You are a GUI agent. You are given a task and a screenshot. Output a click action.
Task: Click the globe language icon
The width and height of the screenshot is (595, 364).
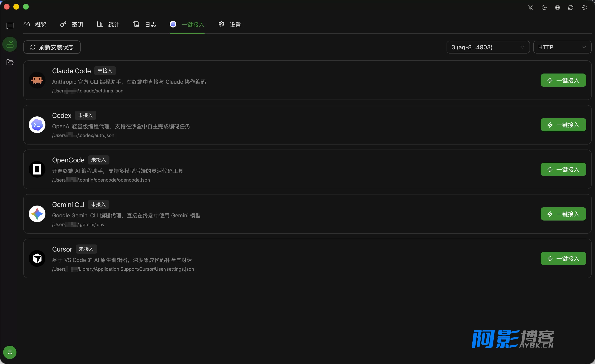pyautogui.click(x=557, y=7)
